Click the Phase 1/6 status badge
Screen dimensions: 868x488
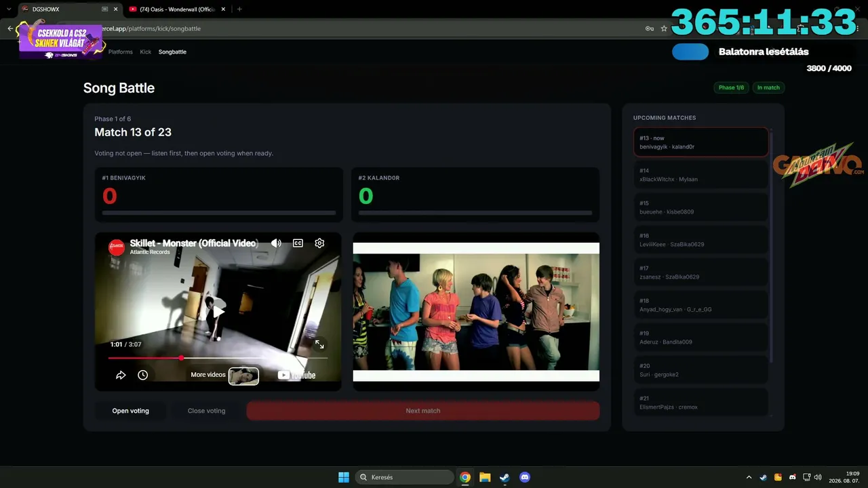[731, 87]
